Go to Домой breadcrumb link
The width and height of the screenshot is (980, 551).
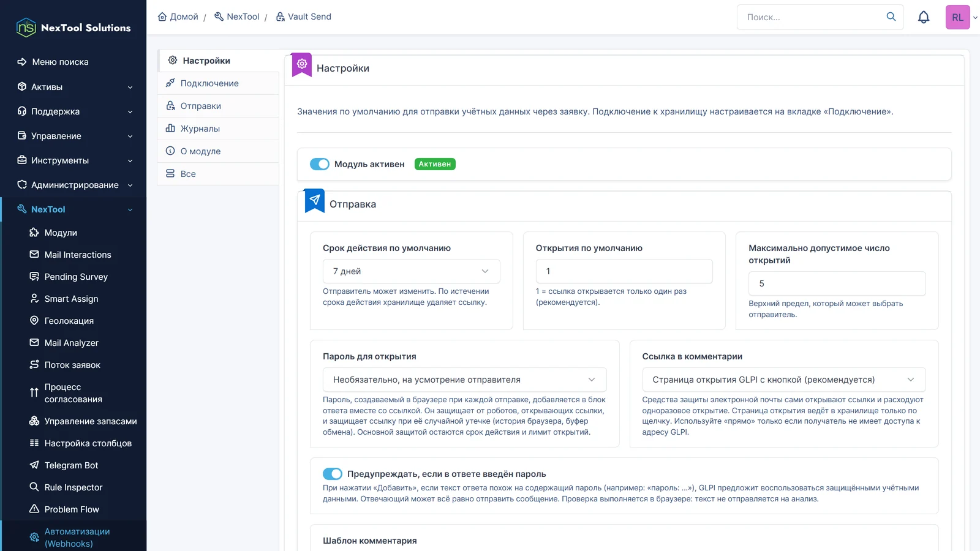pyautogui.click(x=178, y=17)
